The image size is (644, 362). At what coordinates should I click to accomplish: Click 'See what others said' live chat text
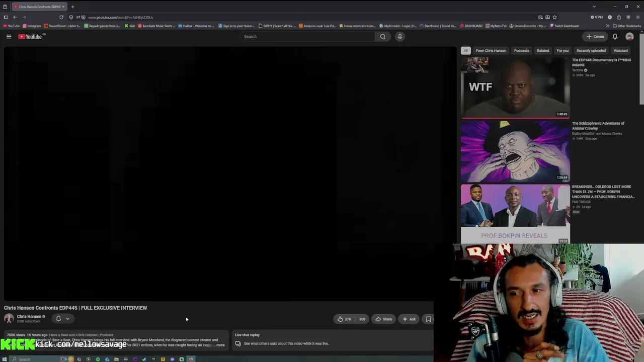click(286, 343)
